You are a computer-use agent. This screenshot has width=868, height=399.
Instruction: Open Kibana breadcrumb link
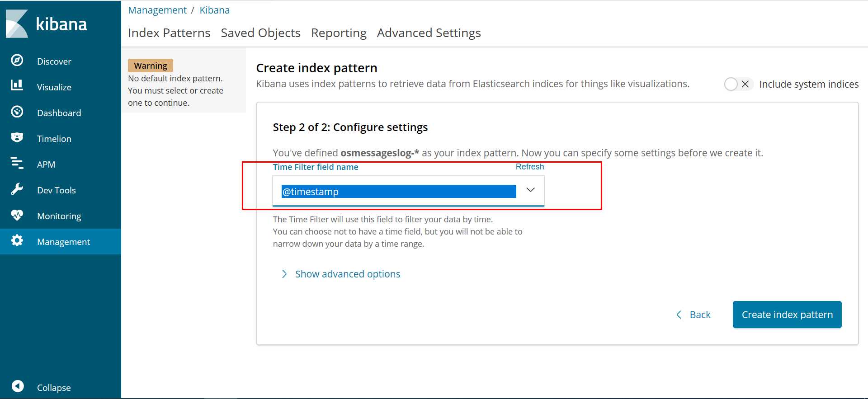215,10
